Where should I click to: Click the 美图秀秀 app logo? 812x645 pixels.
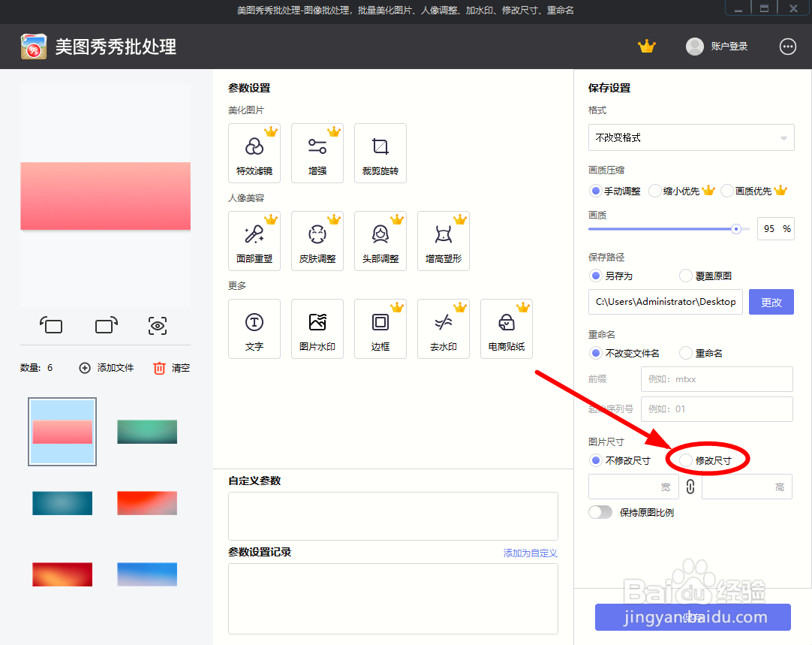(x=34, y=47)
